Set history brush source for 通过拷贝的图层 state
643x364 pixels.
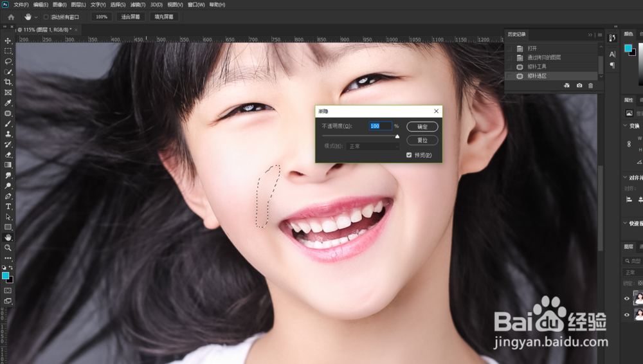509,57
